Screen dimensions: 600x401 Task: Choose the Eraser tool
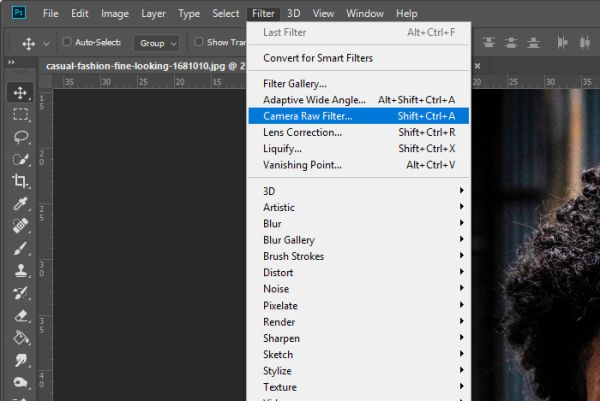coord(20,315)
